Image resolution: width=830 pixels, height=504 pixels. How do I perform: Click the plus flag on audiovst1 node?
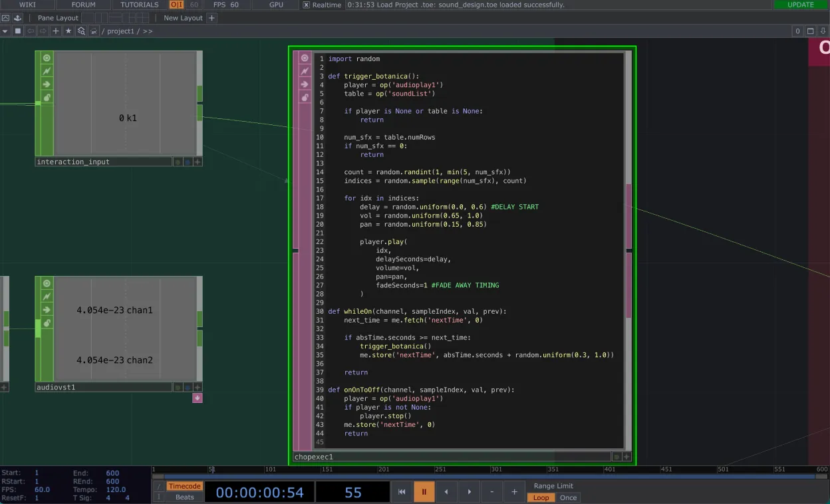point(198,387)
